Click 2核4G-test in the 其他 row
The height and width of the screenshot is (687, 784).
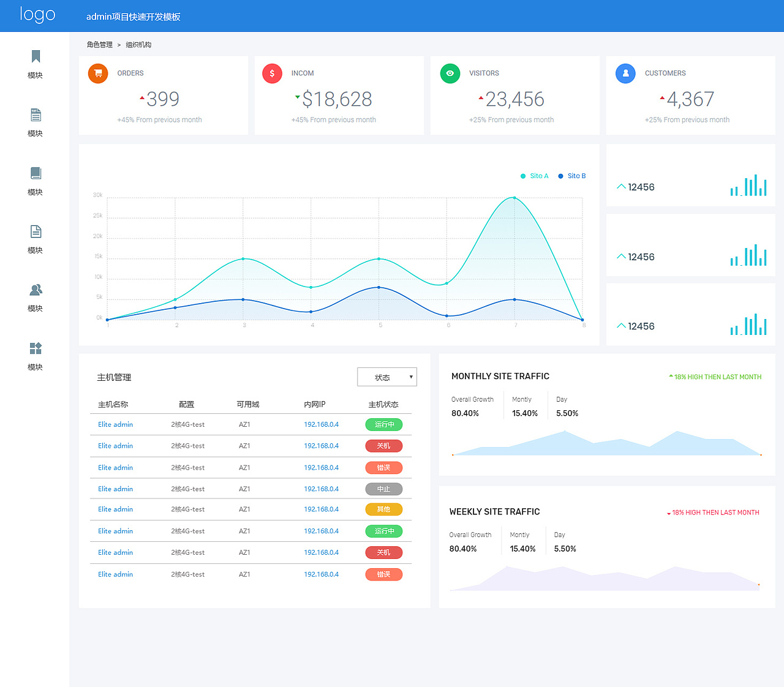tap(188, 509)
